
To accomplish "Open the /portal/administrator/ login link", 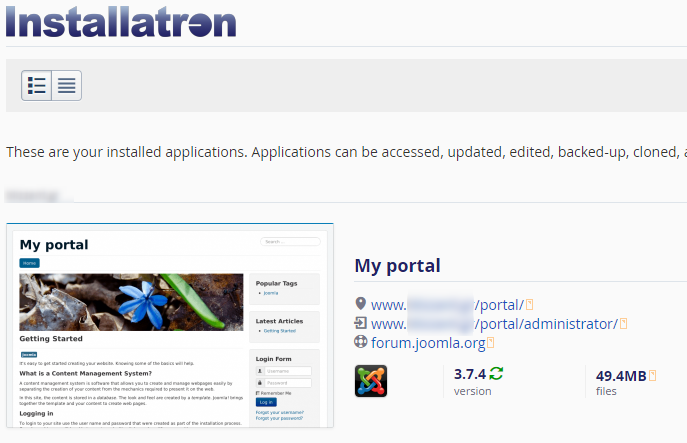I will [x=494, y=324].
